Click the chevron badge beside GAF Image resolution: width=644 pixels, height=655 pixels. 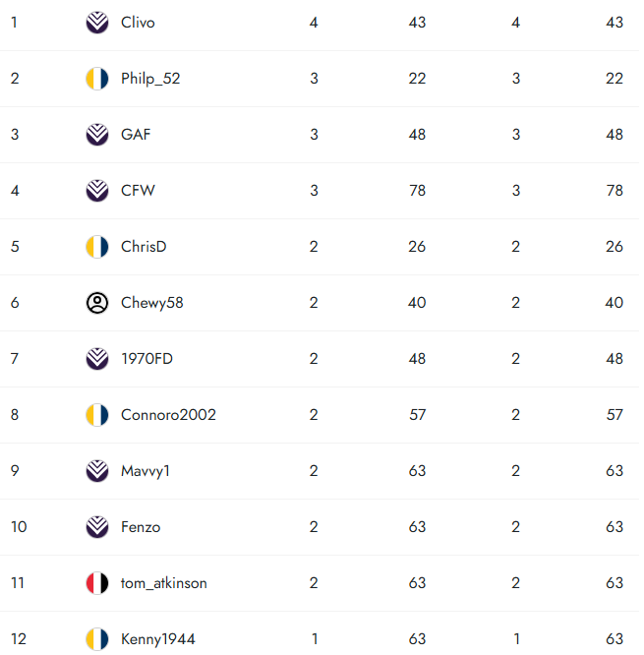click(x=97, y=135)
